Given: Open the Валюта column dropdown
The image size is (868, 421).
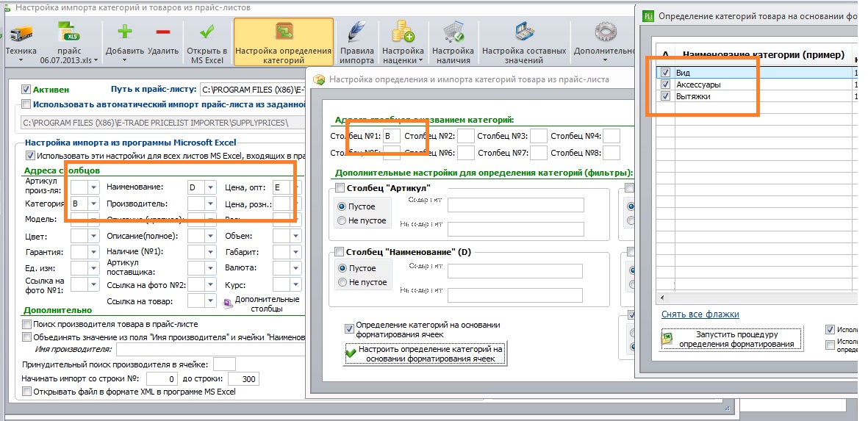Looking at the screenshot, I should [x=296, y=267].
